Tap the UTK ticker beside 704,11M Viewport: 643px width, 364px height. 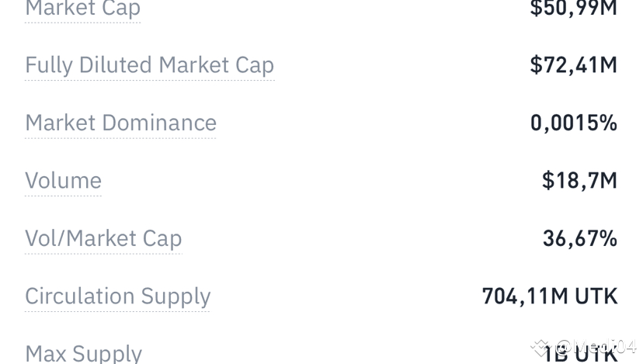click(x=596, y=296)
